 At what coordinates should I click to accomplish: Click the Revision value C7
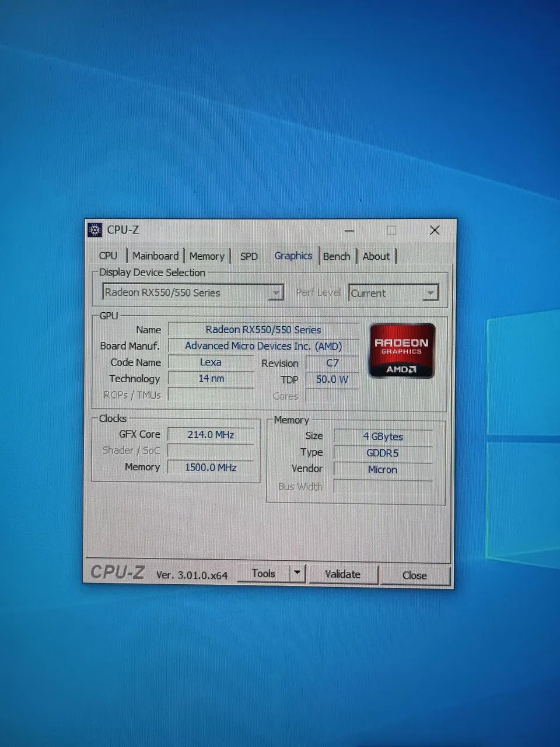tap(332, 363)
